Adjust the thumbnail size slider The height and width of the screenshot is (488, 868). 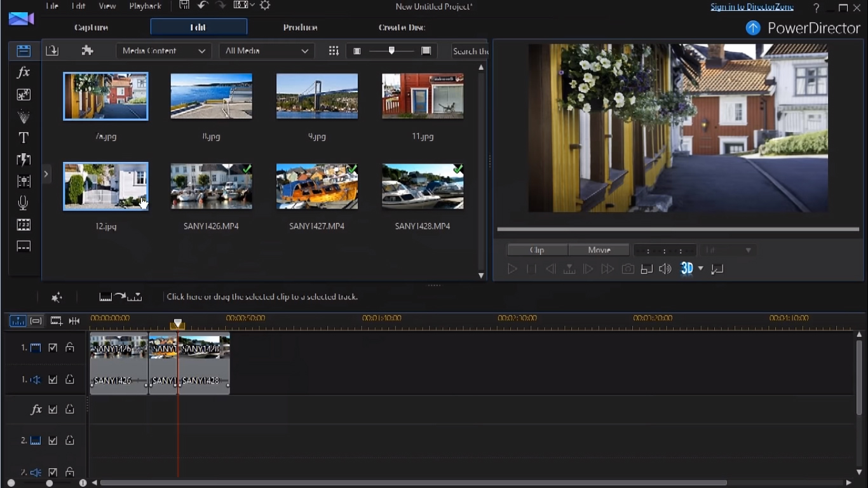(391, 51)
